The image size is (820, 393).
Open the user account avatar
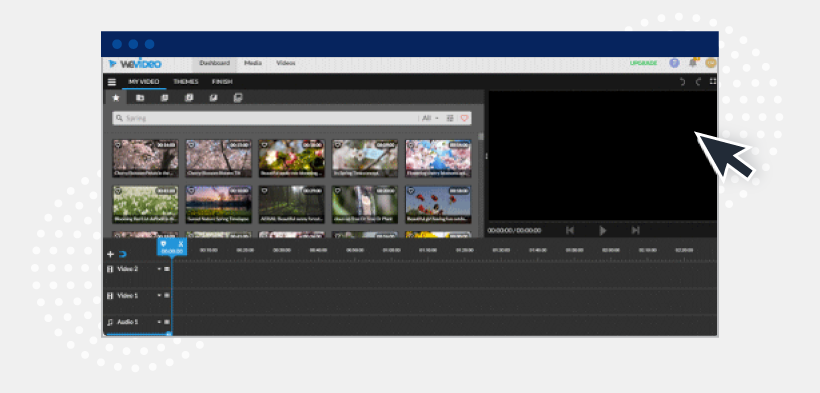click(710, 63)
